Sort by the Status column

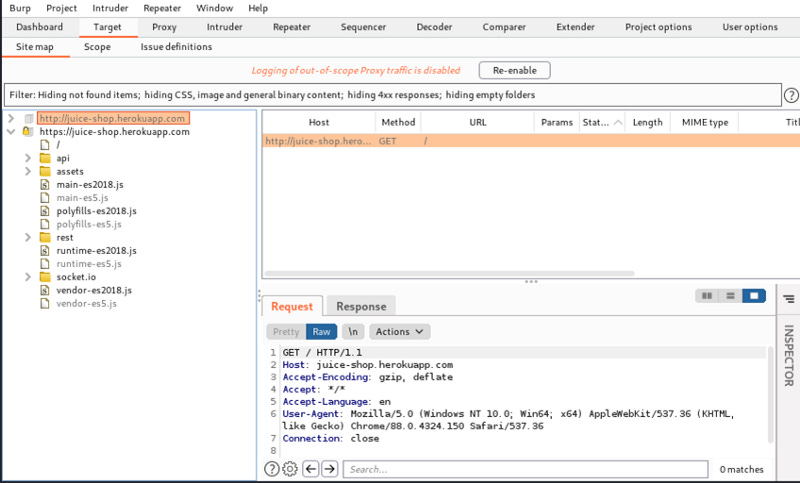pos(602,122)
